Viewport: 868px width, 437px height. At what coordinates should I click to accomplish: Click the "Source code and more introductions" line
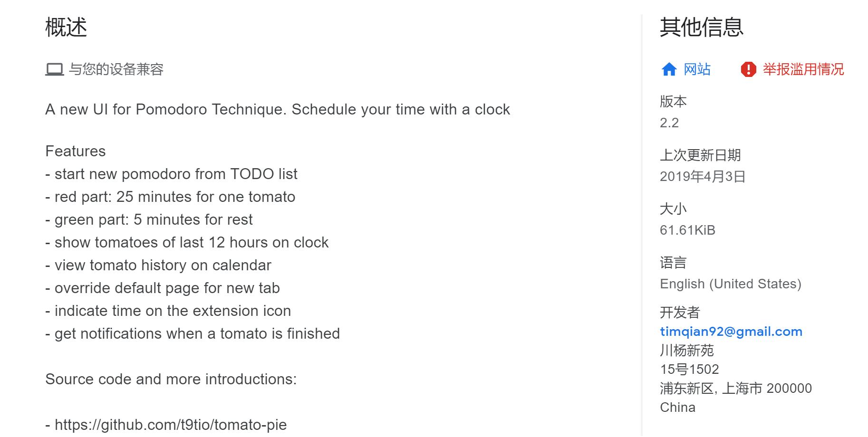tap(171, 380)
